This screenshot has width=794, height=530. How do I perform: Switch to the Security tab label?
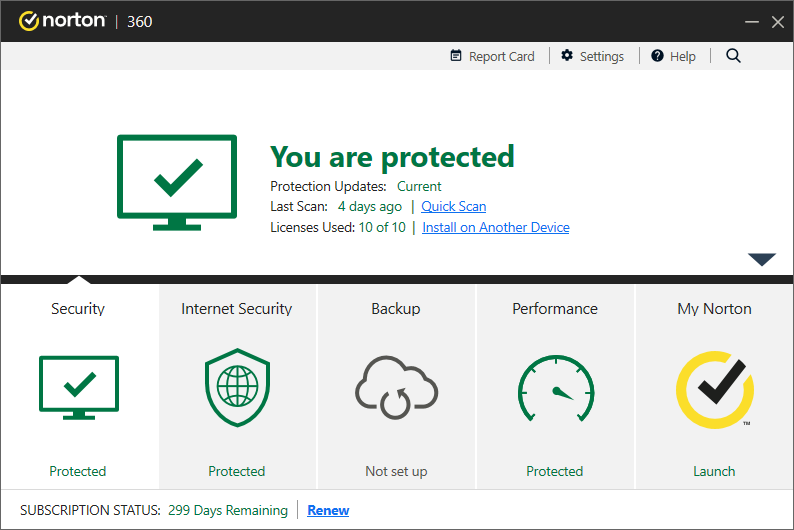pyautogui.click(x=78, y=309)
